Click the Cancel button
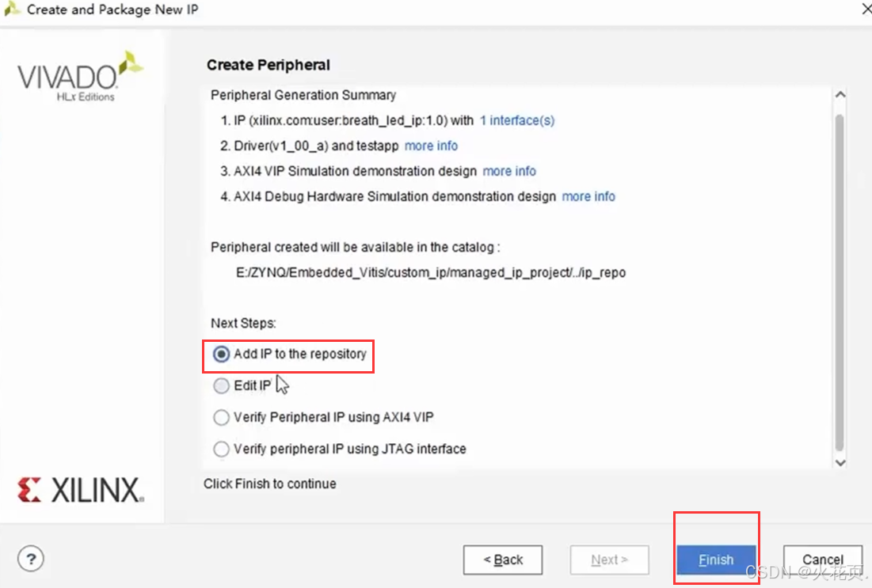Image resolution: width=872 pixels, height=588 pixels. click(823, 560)
